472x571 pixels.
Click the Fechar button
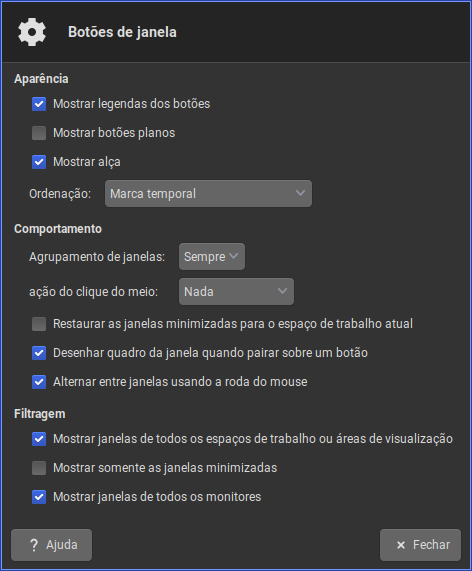pos(420,545)
